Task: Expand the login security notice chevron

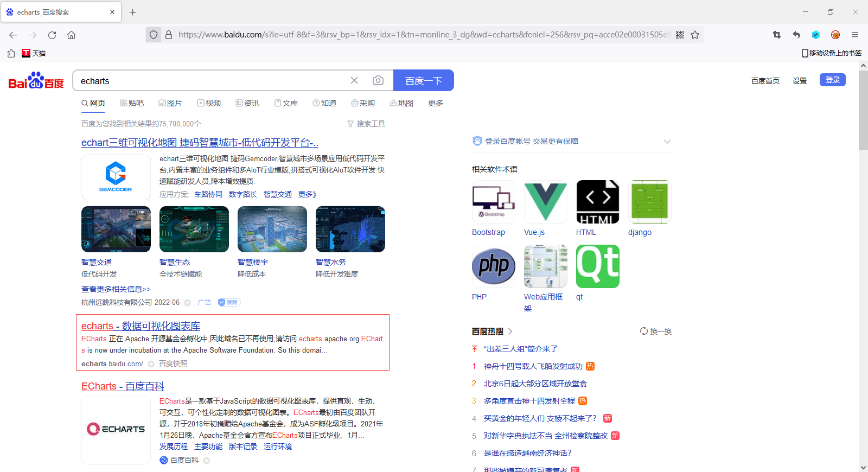Action: coord(667,141)
